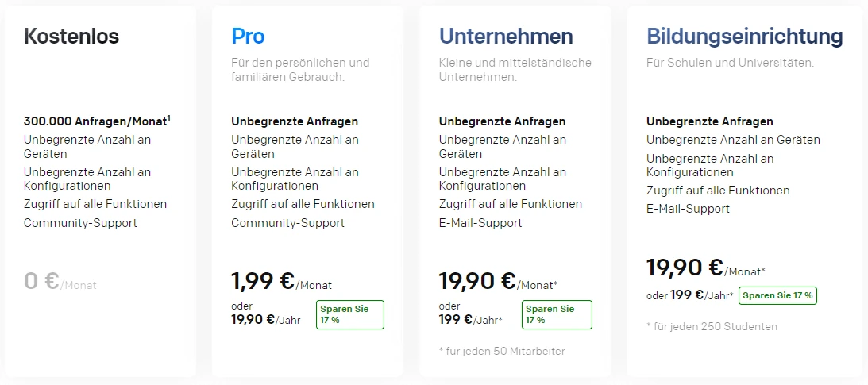Image resolution: width=868 pixels, height=385 pixels.
Task: Click the Unternehmen 'Sparen Sie 17 %' badge
Action: pos(557,315)
